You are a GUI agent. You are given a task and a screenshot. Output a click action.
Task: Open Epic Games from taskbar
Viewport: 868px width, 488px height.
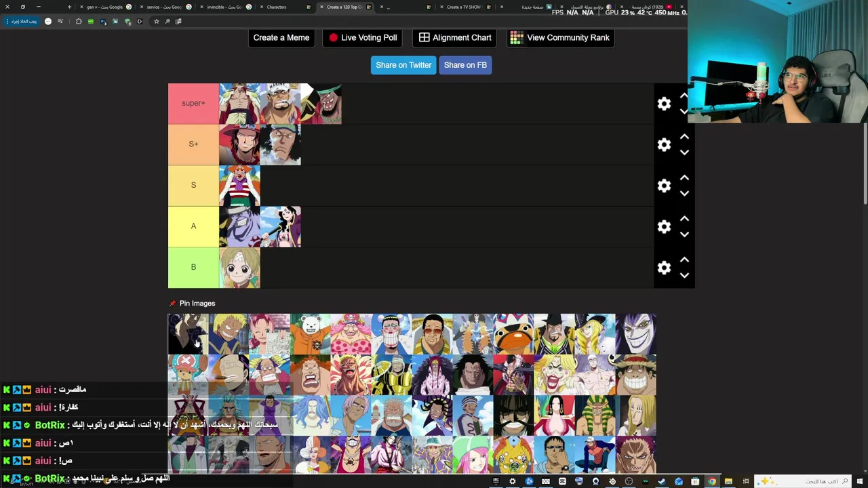pos(496,481)
